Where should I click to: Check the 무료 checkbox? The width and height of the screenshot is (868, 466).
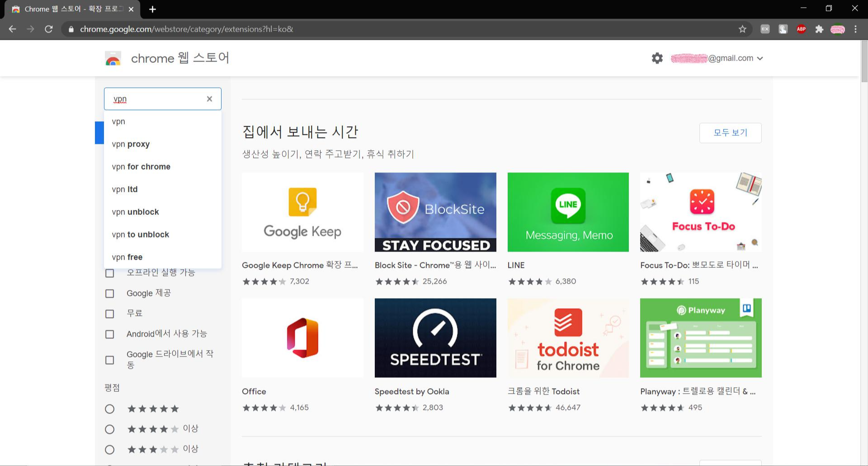[109, 314]
